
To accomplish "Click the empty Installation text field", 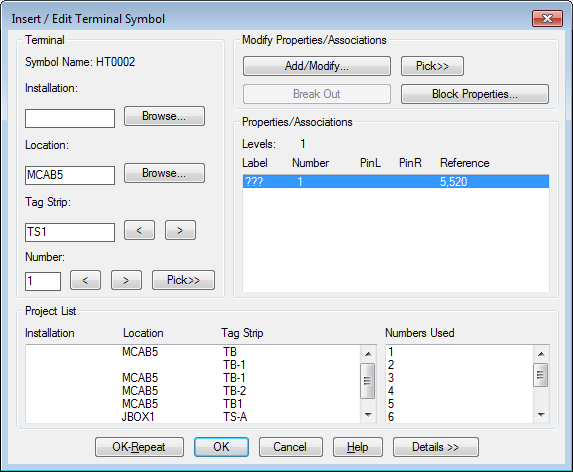I will point(70,118).
